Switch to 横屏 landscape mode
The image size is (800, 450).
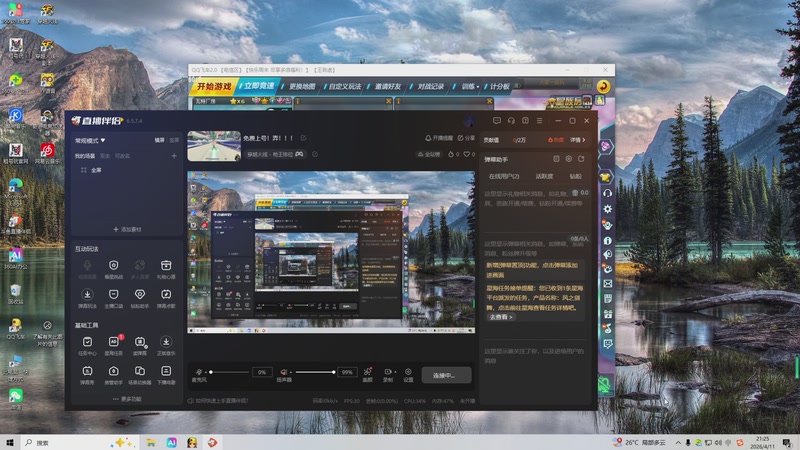click(160, 140)
